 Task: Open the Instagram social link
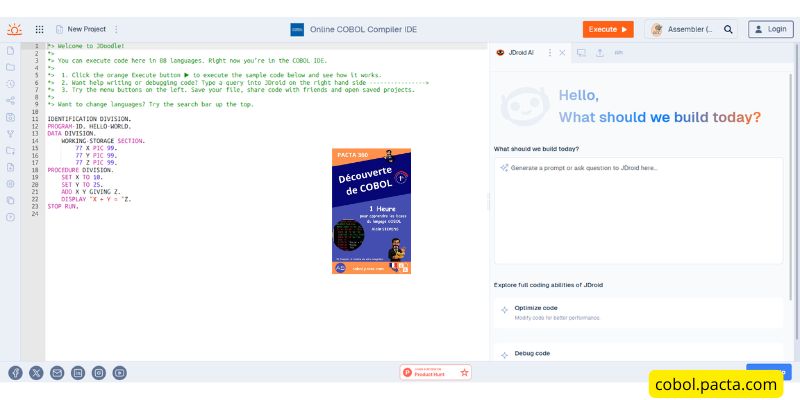(99, 373)
